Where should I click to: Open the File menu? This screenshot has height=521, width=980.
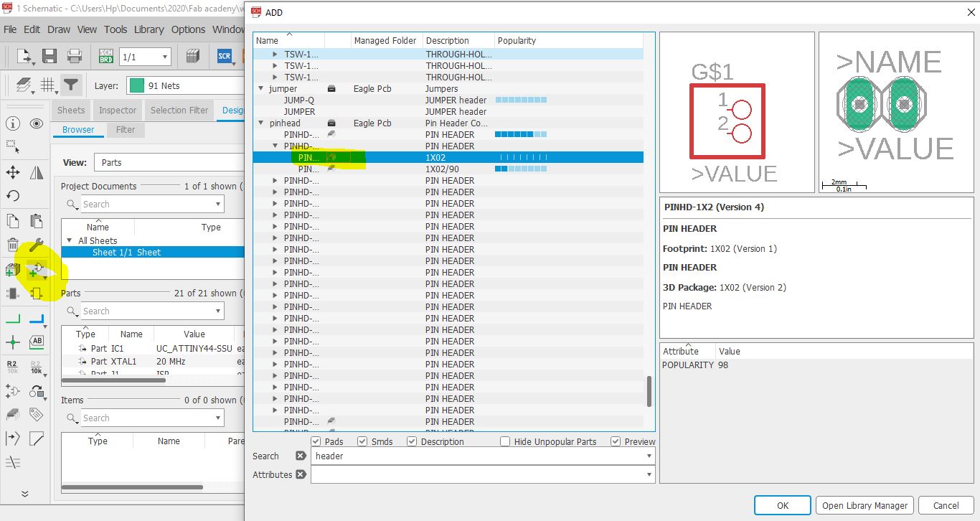pos(10,29)
